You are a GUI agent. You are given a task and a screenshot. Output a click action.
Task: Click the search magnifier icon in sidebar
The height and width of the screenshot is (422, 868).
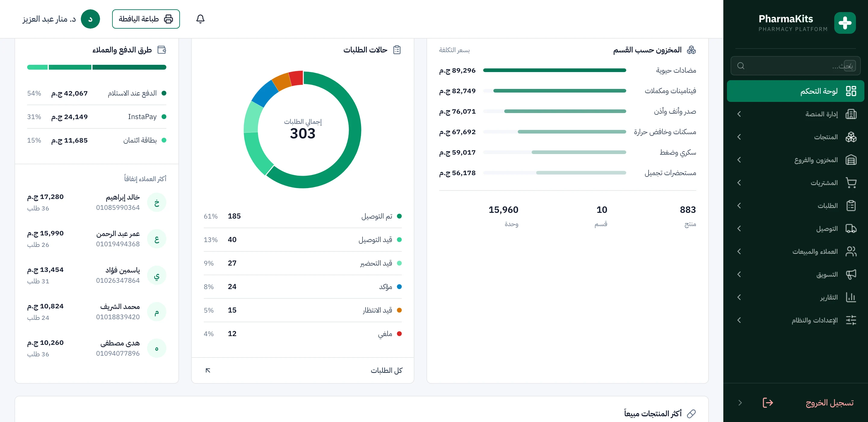740,66
